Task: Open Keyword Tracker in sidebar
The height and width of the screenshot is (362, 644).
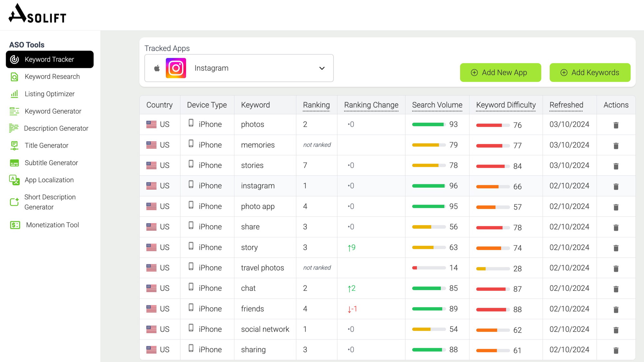Action: point(50,59)
